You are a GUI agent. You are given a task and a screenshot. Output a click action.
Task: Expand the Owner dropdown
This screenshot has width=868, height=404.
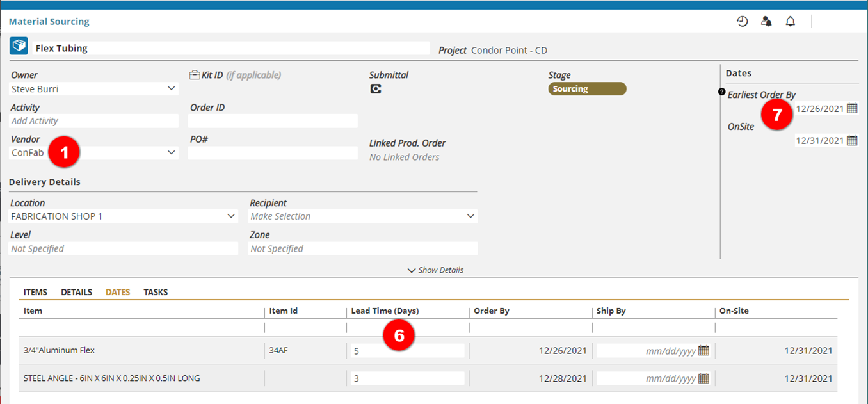coord(171,88)
